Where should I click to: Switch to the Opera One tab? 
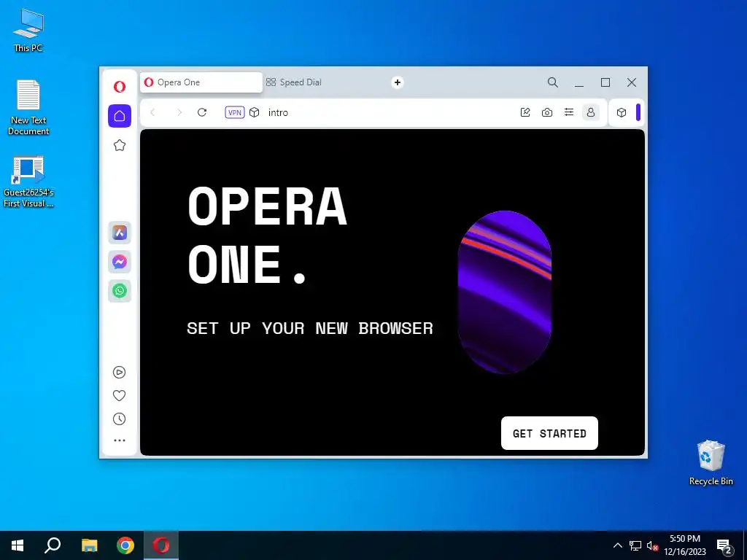[201, 82]
